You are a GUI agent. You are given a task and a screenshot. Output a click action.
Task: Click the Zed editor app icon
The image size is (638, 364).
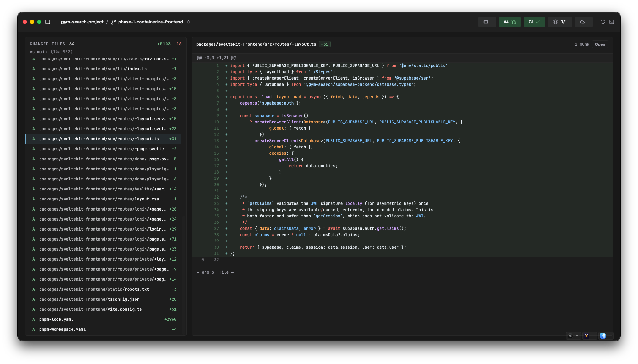(x=570, y=336)
